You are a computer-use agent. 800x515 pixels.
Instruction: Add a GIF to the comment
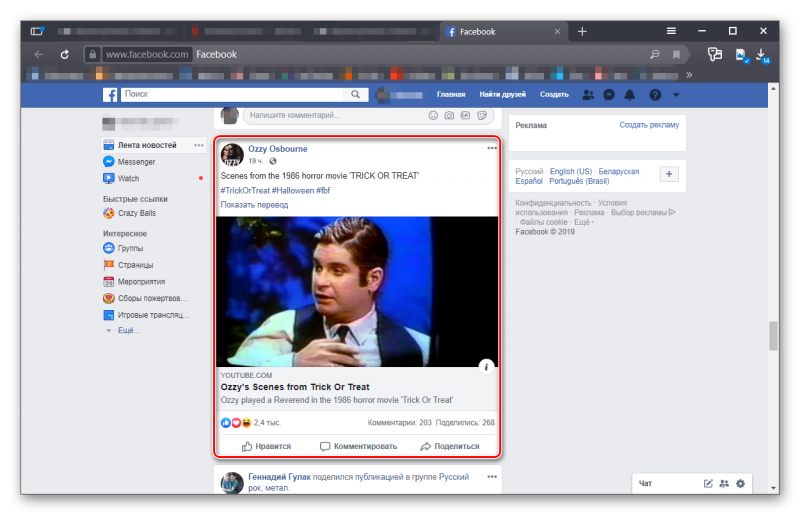click(465, 115)
